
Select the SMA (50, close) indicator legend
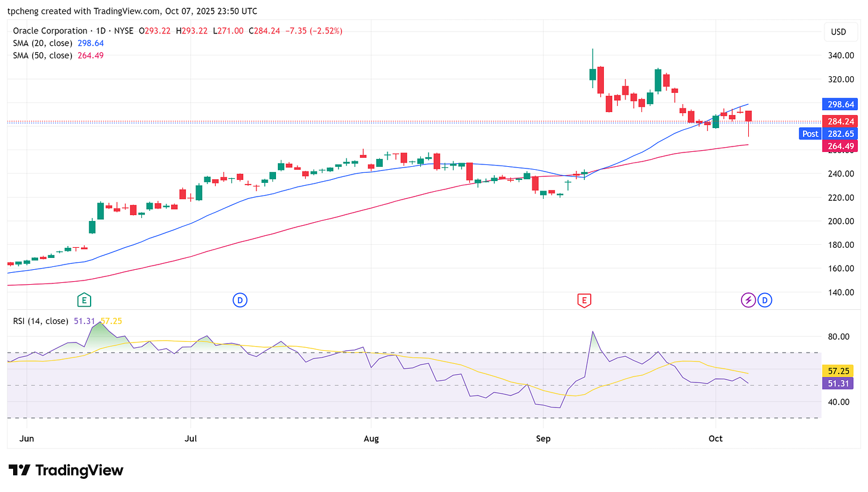(x=43, y=55)
